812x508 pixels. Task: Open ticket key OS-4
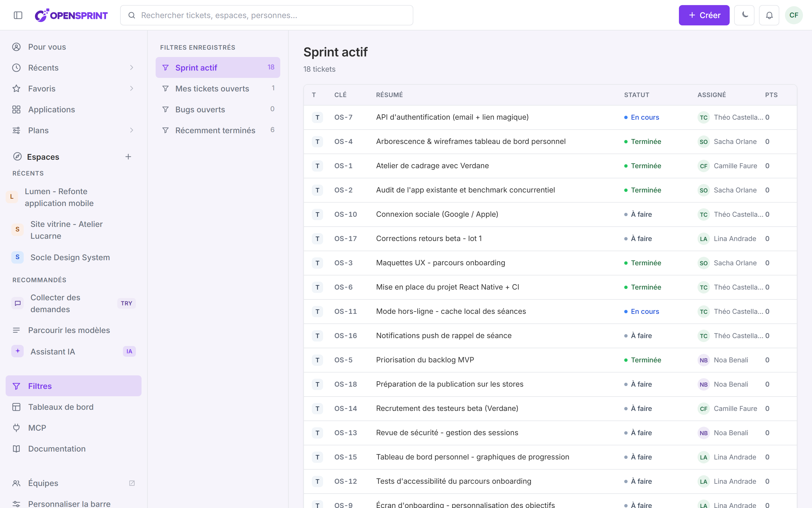[x=343, y=141]
